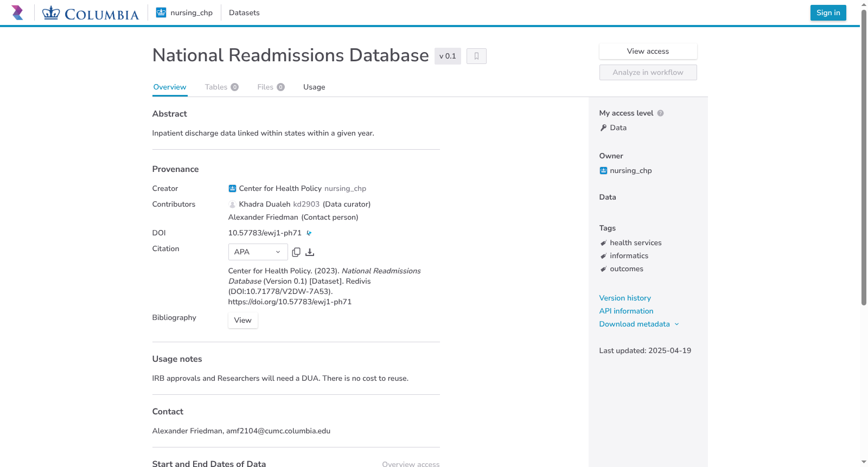Click Alexander Friedman contributor name

coord(263,217)
